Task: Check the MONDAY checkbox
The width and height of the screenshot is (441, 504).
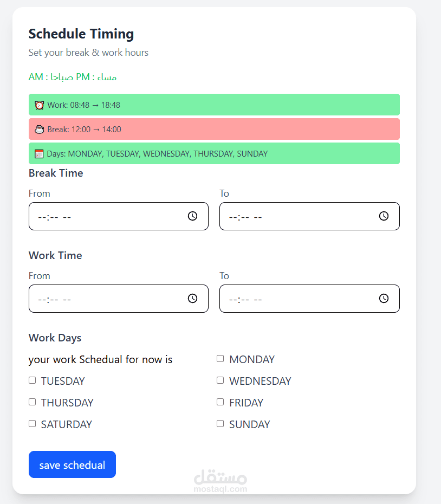Action: [x=220, y=359]
